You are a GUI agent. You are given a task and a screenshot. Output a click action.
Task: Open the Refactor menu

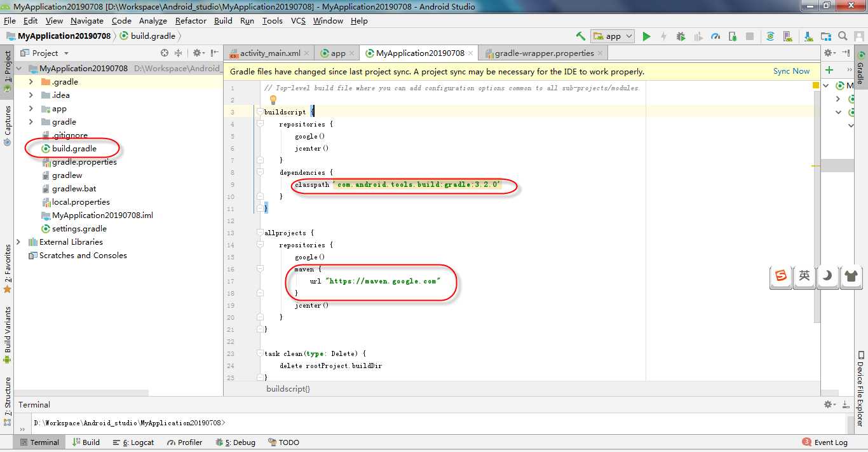tap(191, 20)
